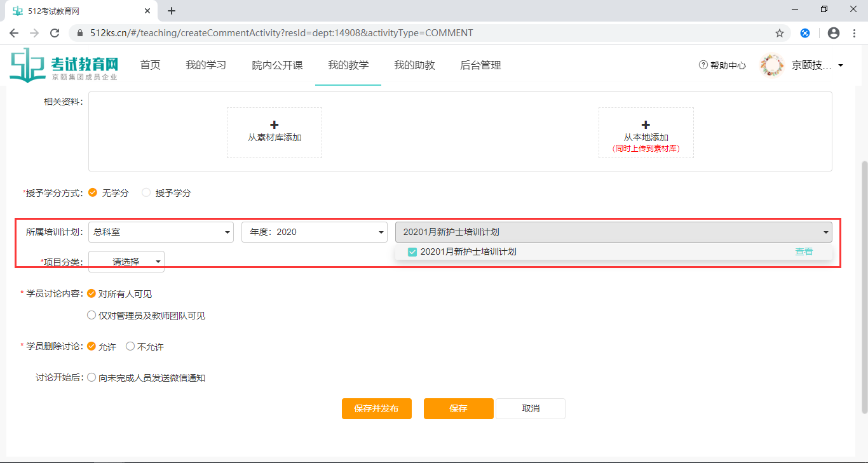868x463 pixels.
Task: Select 对所有人可见 radio option
Action: coord(92,293)
